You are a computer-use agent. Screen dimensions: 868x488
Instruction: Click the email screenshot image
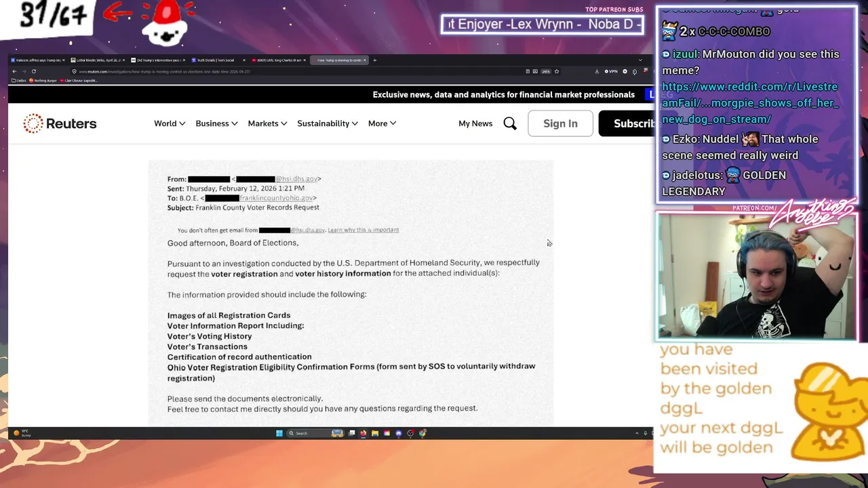(x=351, y=293)
